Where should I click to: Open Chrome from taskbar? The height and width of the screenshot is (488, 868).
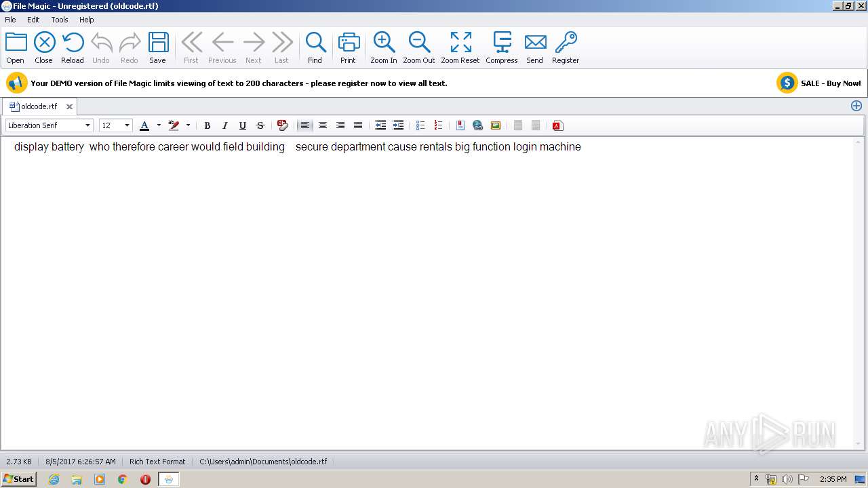coord(123,479)
